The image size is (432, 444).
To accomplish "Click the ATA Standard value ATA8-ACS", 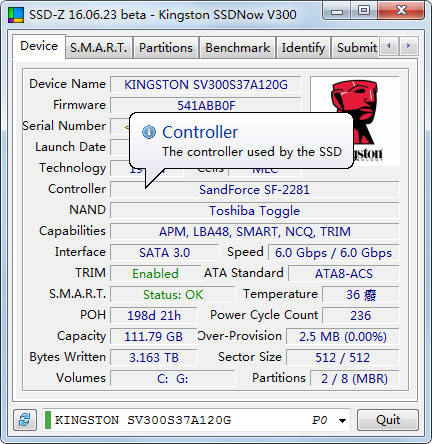I will [x=344, y=274].
